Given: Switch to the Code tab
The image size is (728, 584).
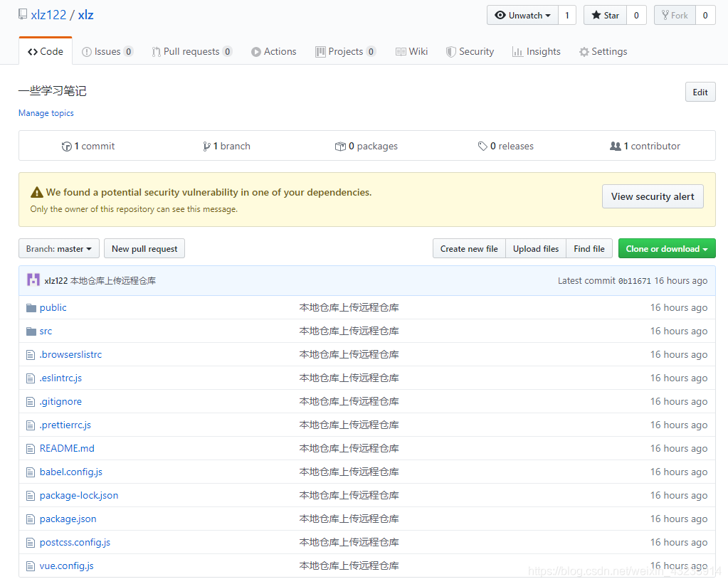Looking at the screenshot, I should (46, 51).
